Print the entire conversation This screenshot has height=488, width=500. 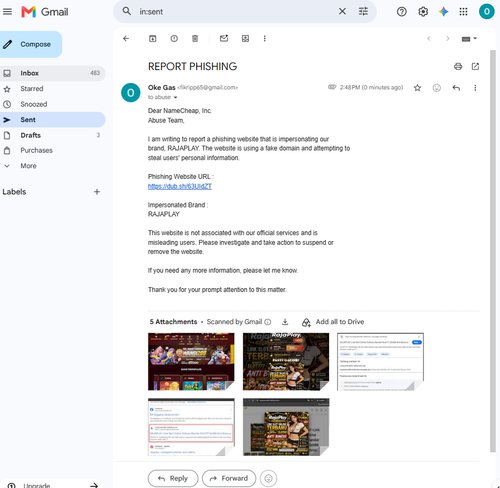[x=458, y=66]
